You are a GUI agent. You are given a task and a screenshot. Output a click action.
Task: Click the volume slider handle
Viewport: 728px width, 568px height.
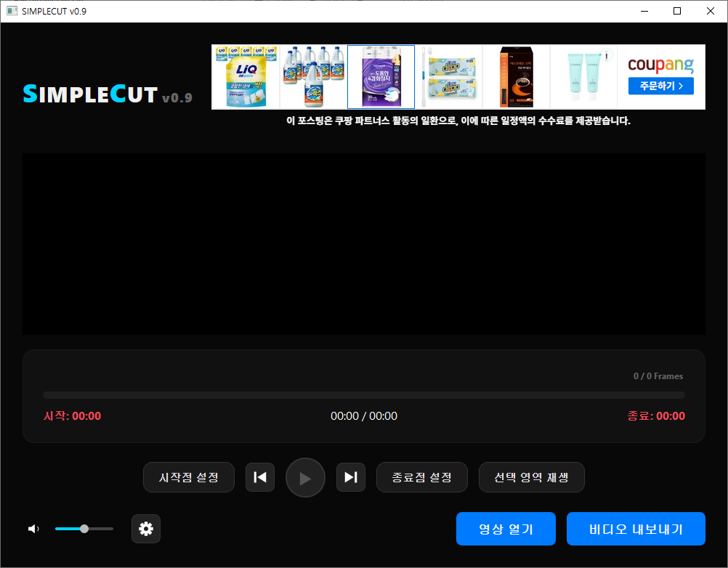[x=84, y=529]
